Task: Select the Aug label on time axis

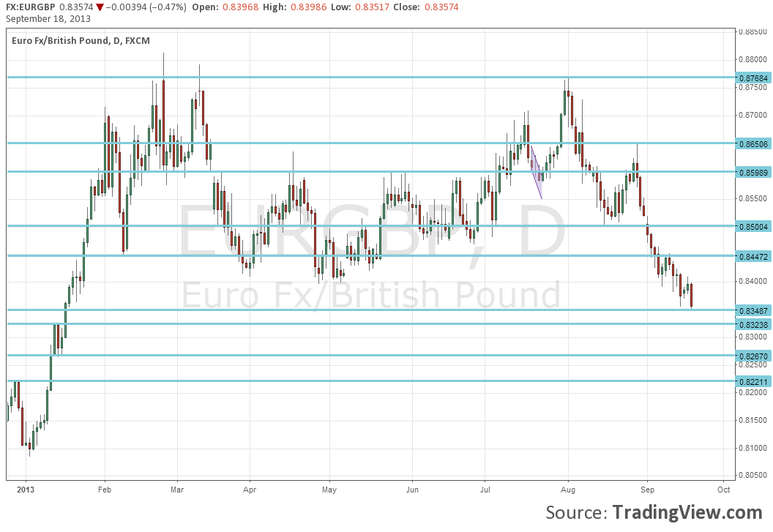Action: 568,490
